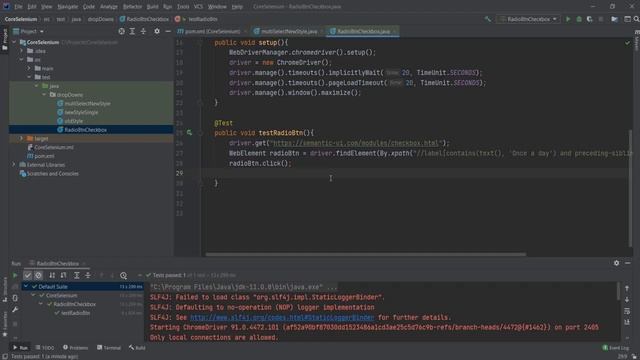Viewport: 640px width, 360px height.
Task: Collapse all test results in Run panel
Action: (88, 276)
